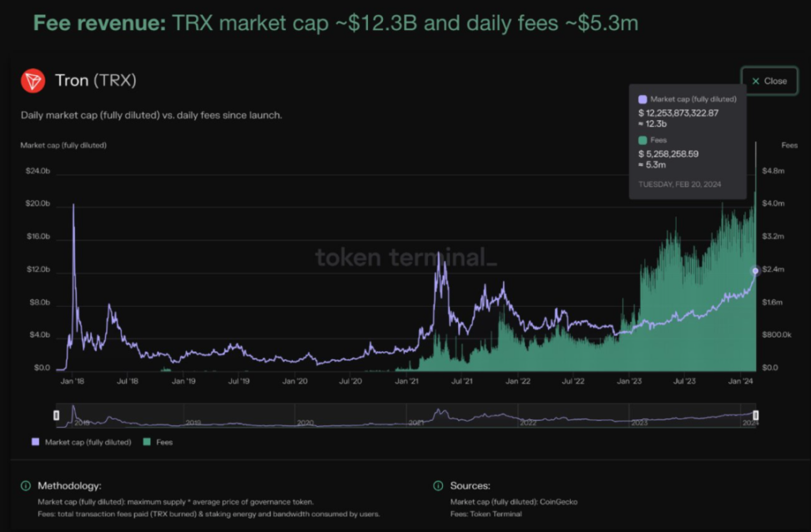Click the Methodology info icon

click(x=25, y=485)
